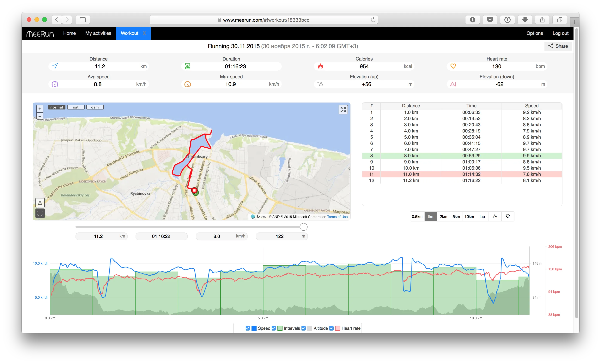Open the My activities menu item
The height and width of the screenshot is (364, 601).
98,33
